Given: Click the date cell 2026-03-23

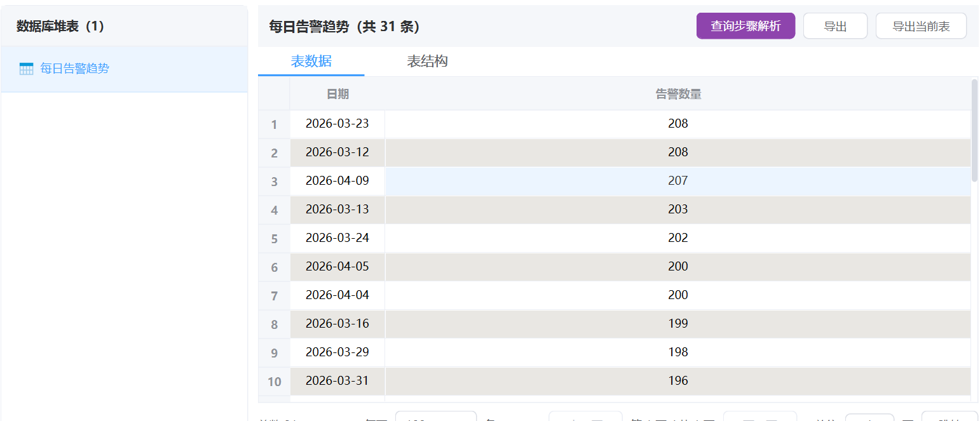Looking at the screenshot, I should 337,124.
